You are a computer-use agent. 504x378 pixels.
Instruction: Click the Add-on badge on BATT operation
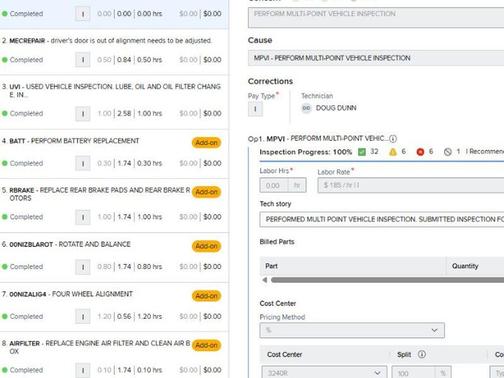pos(206,143)
